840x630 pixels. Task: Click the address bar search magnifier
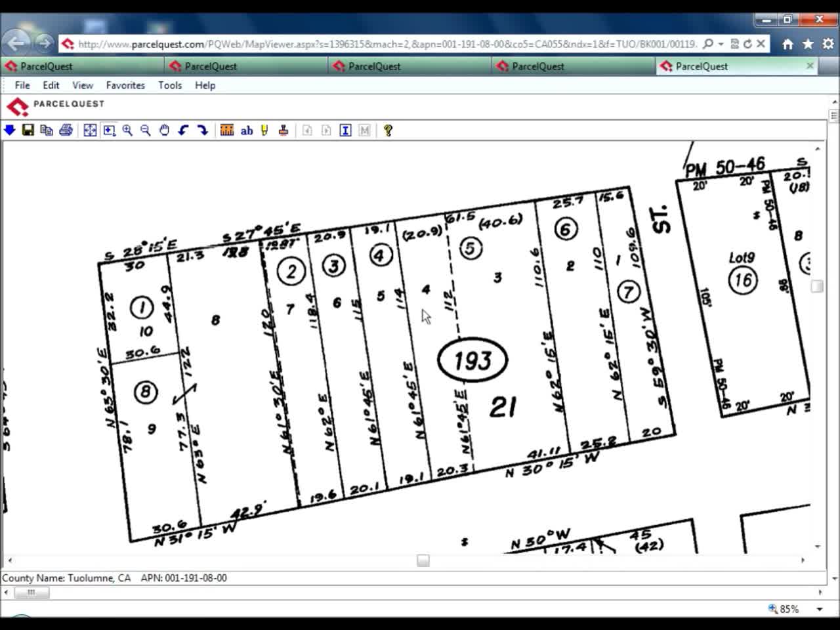[708, 44]
